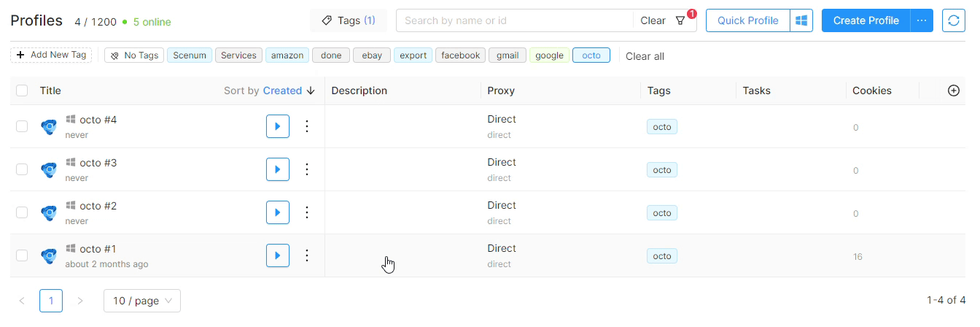This screenshot has width=980, height=327.
Task: Click the Clear button in search bar
Action: pyautogui.click(x=653, y=20)
